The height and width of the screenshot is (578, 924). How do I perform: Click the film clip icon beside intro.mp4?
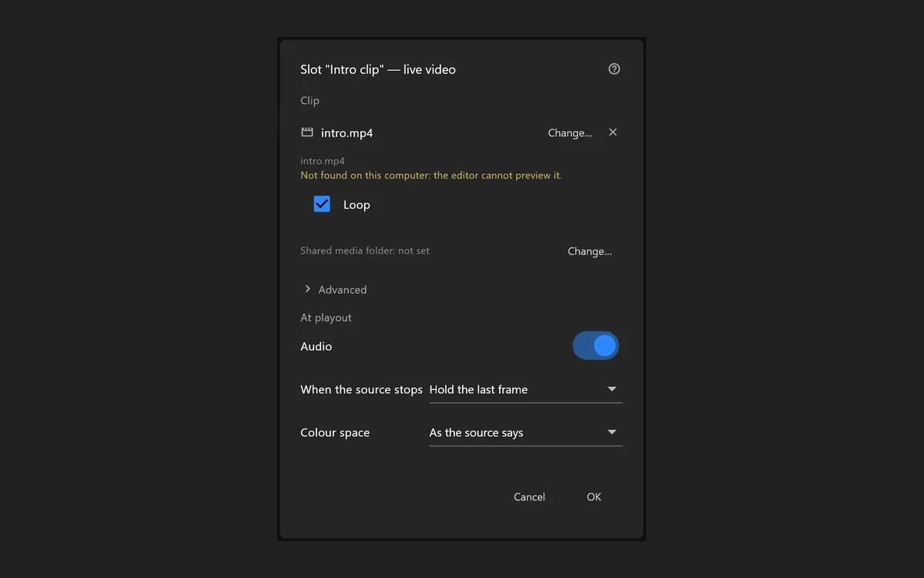307,133
